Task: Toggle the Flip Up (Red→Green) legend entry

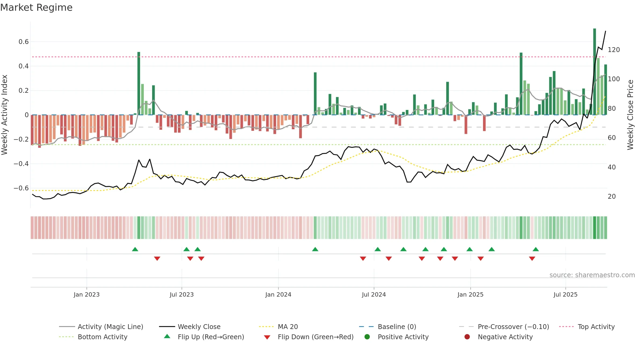Action: pyautogui.click(x=204, y=337)
